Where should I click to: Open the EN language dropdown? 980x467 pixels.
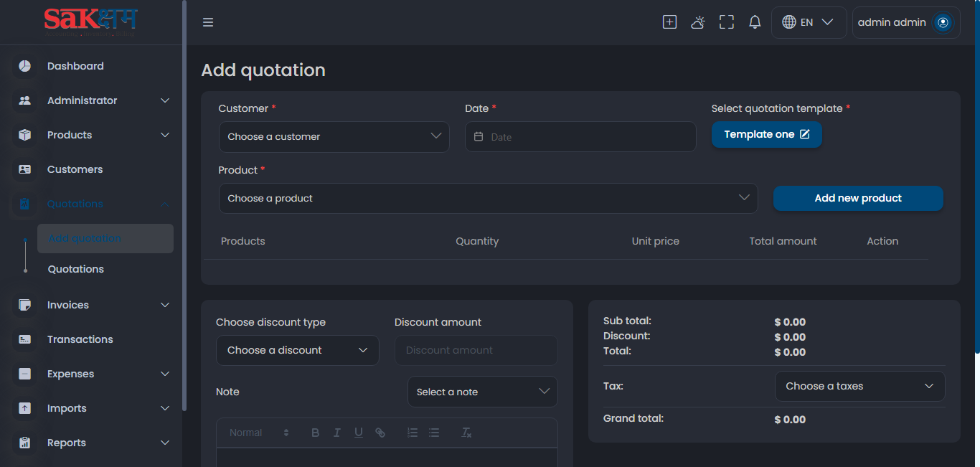[809, 22]
